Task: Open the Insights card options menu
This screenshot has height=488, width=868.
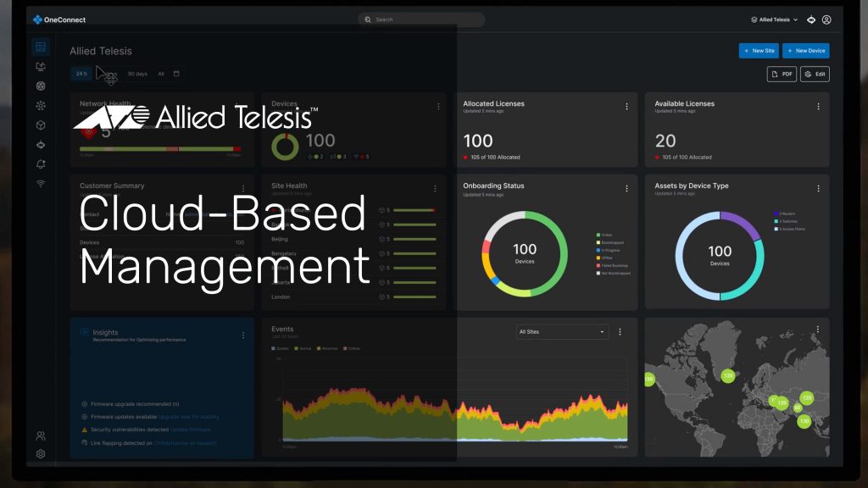Action: [x=243, y=335]
